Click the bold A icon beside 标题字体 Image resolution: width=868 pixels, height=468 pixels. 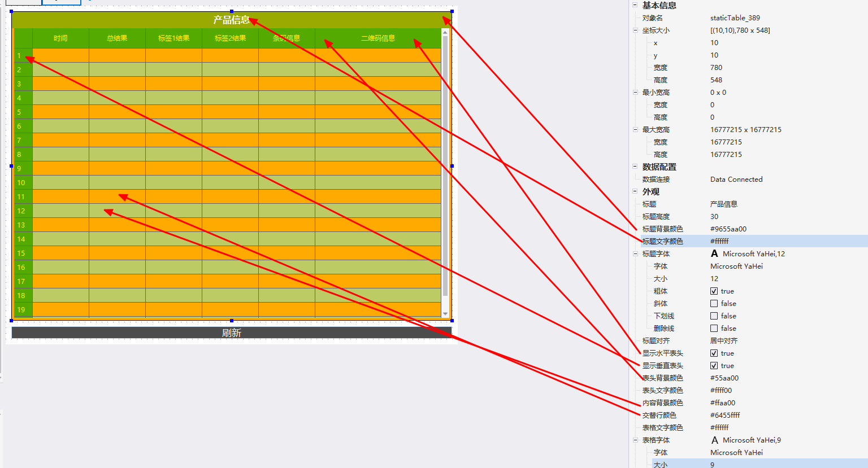coord(714,254)
